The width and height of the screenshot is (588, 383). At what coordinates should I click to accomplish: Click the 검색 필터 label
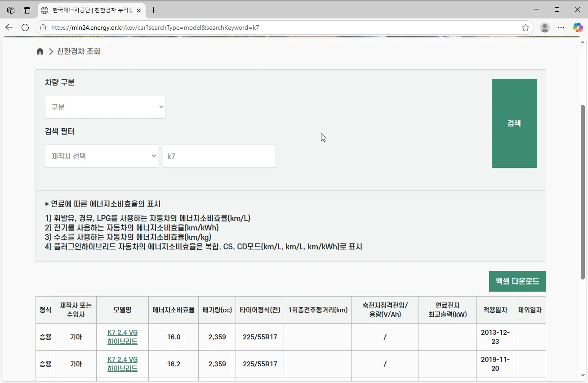click(x=60, y=131)
